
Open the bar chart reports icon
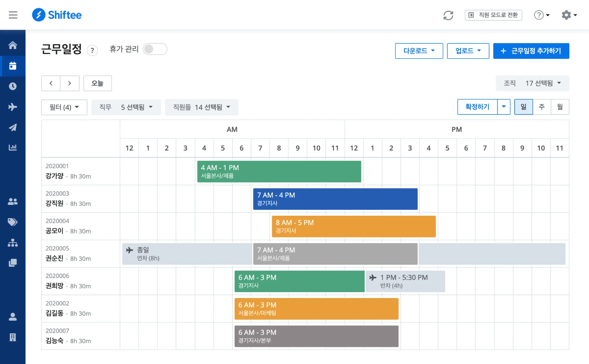coord(13,148)
